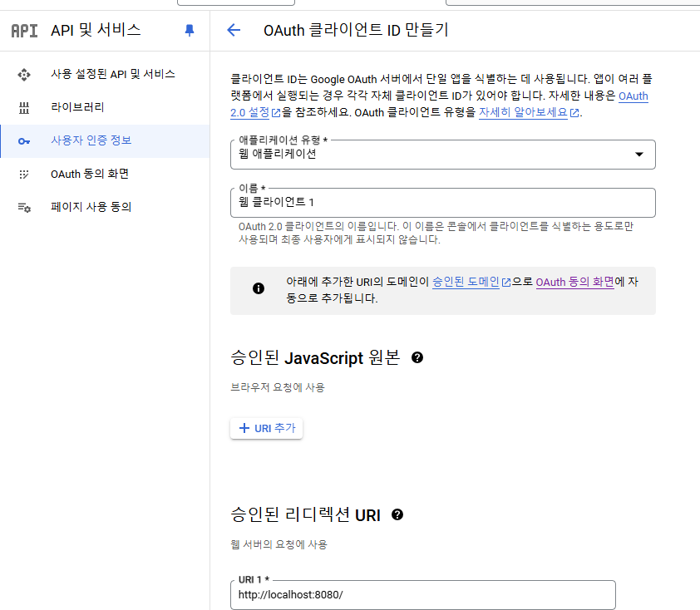Click the 웹 서버의 요청에 사용 text
Screen dimensions: 700x610
279,544
